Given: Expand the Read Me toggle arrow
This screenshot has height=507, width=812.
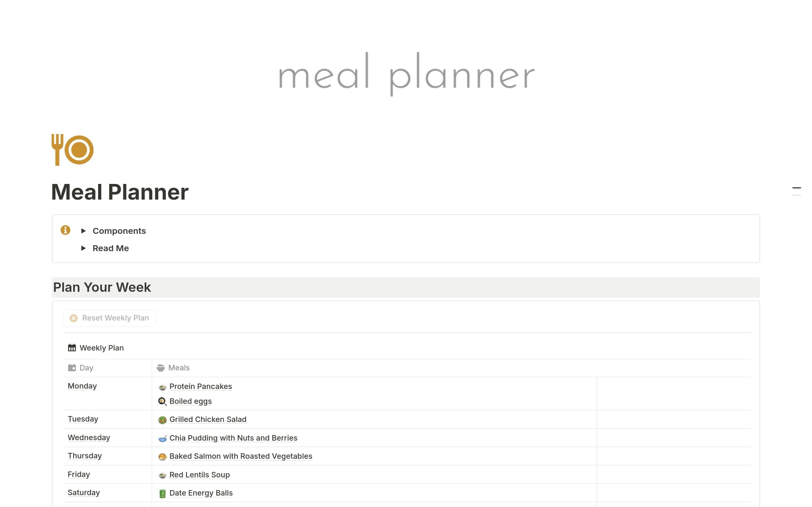Looking at the screenshot, I should 83,248.
